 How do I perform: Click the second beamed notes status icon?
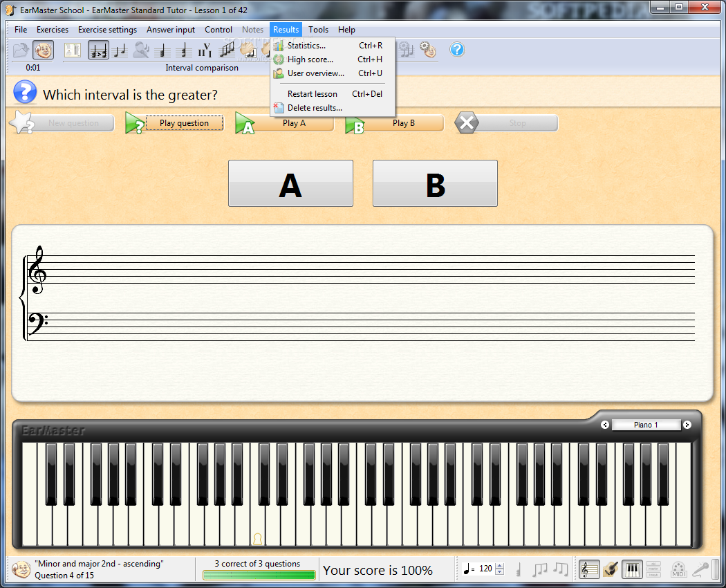(x=561, y=569)
